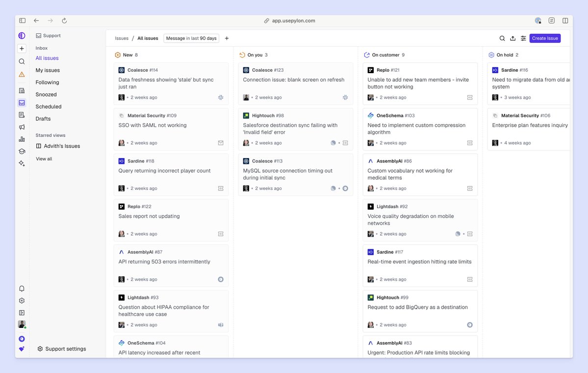
Task: Open the graduation cap training icon
Action: point(22,151)
